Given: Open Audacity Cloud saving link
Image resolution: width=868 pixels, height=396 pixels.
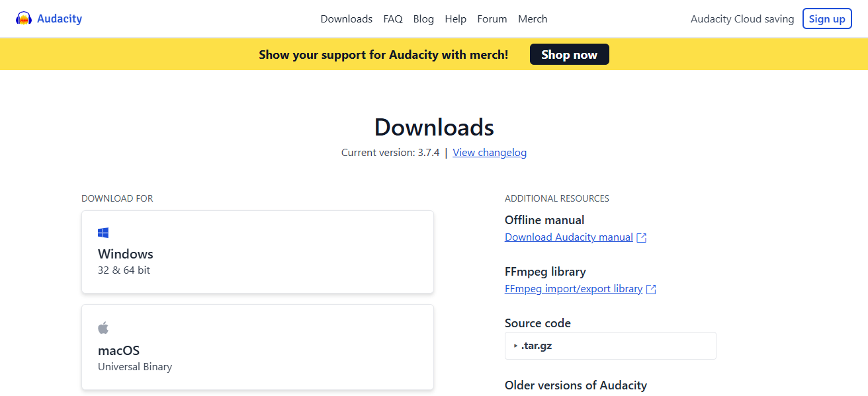Looking at the screenshot, I should [x=742, y=19].
